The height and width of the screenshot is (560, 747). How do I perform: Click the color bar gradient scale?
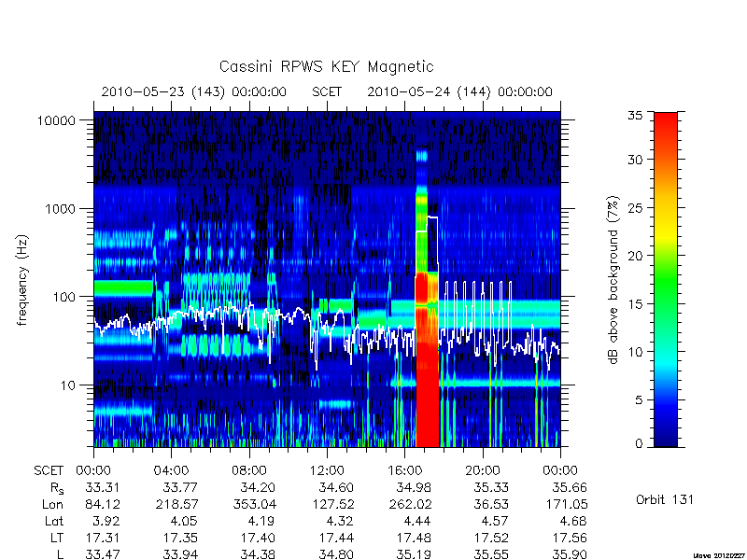click(666, 279)
